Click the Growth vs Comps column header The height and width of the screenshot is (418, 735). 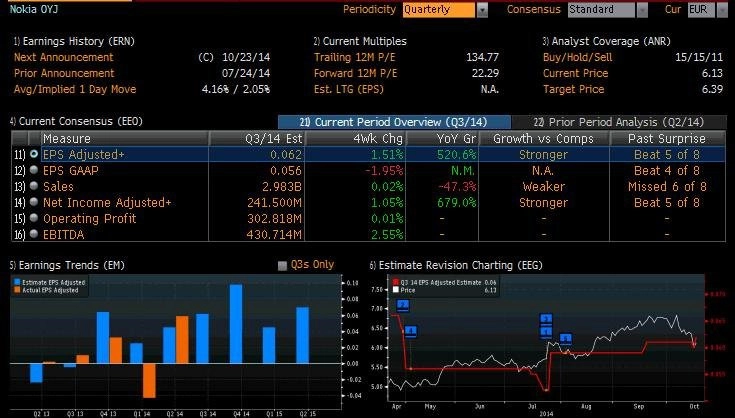[544, 139]
